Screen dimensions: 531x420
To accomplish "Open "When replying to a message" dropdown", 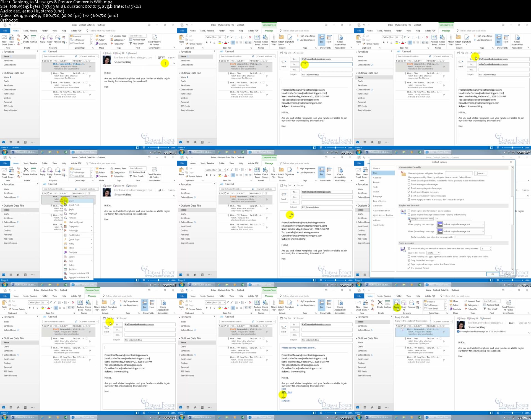I will point(460,224).
